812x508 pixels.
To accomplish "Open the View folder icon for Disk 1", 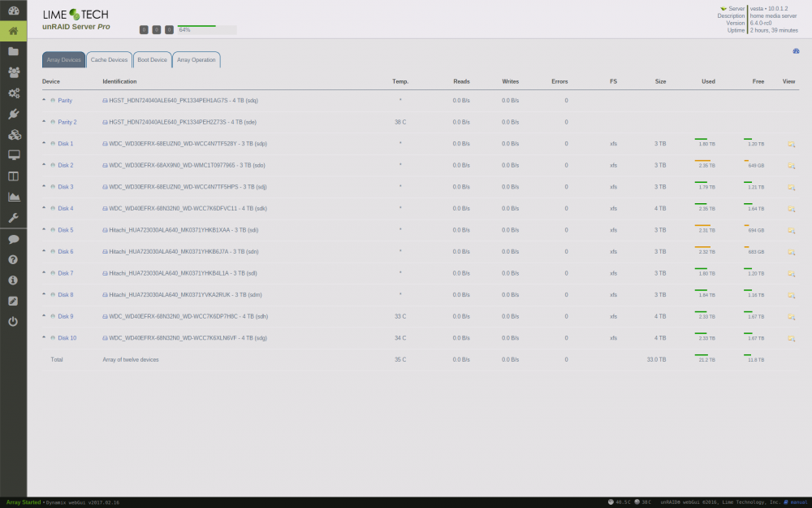I will (x=791, y=144).
